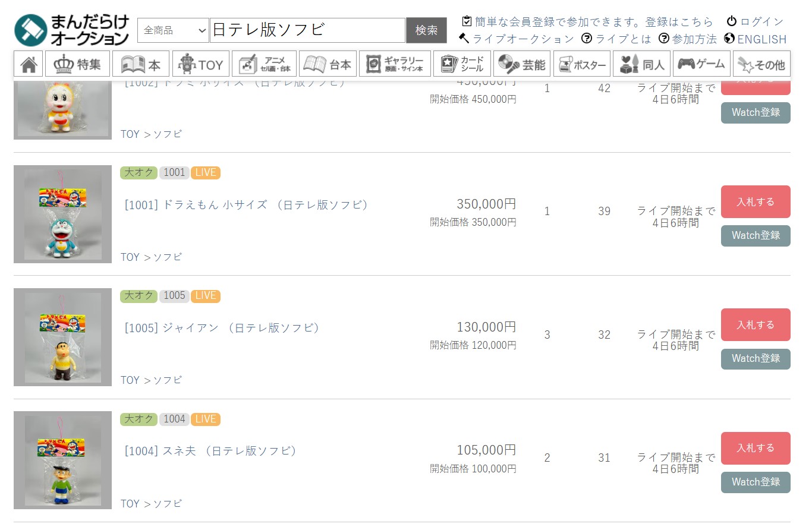812x530 pixels.
Task: Expand the 全商品 category dropdown
Action: 173,30
